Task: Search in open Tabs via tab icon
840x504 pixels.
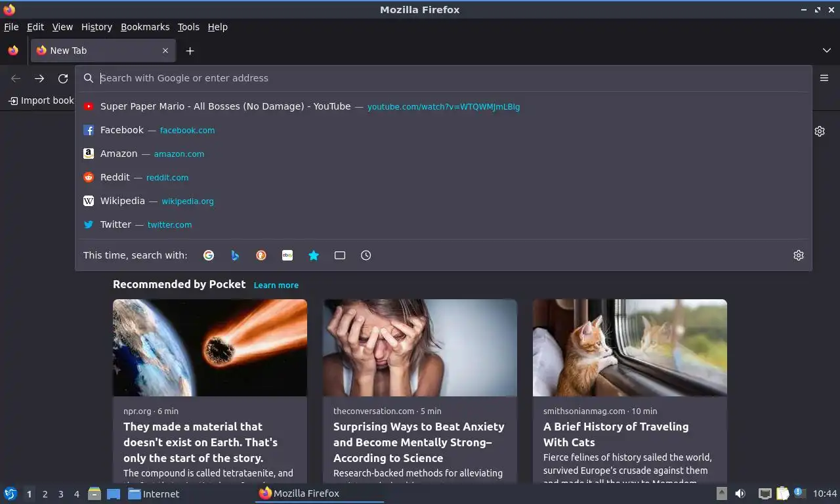Action: [340, 255]
